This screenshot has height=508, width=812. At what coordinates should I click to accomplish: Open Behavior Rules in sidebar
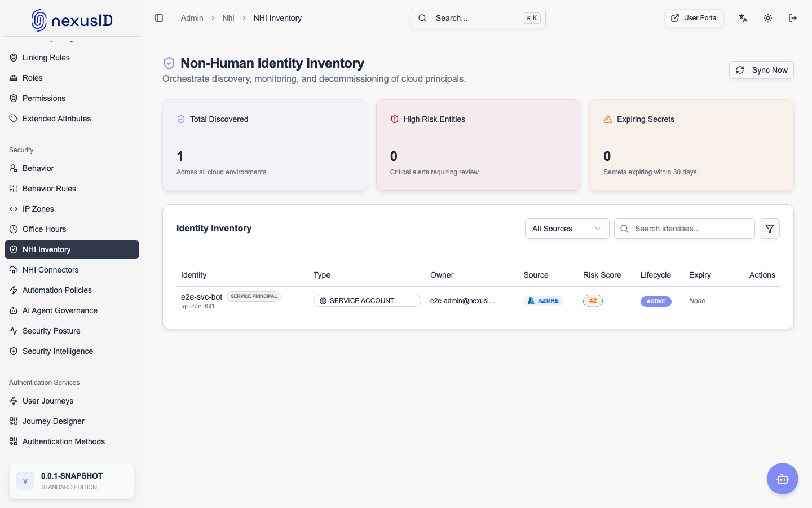[x=72, y=189]
